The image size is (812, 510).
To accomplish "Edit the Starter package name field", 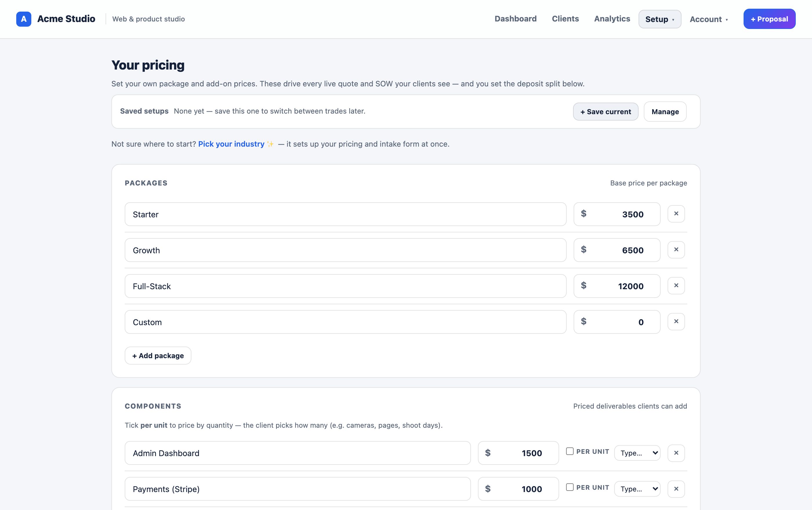I will [x=345, y=214].
